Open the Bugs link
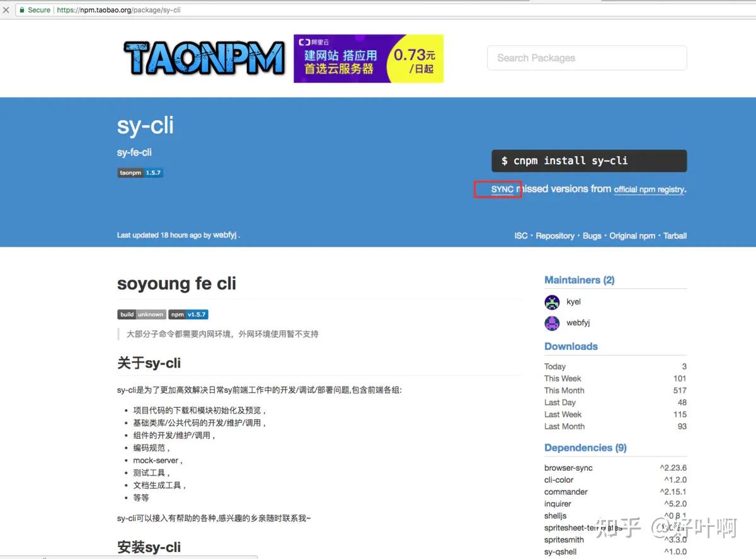The width and height of the screenshot is (756, 559). coord(592,235)
